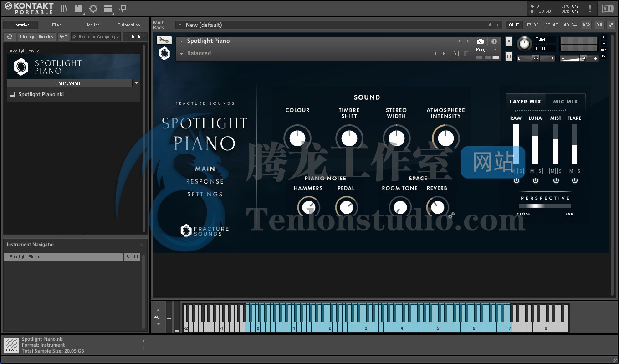The width and height of the screenshot is (619, 364).
Task: Click the Manage Libraries button
Action: point(37,37)
